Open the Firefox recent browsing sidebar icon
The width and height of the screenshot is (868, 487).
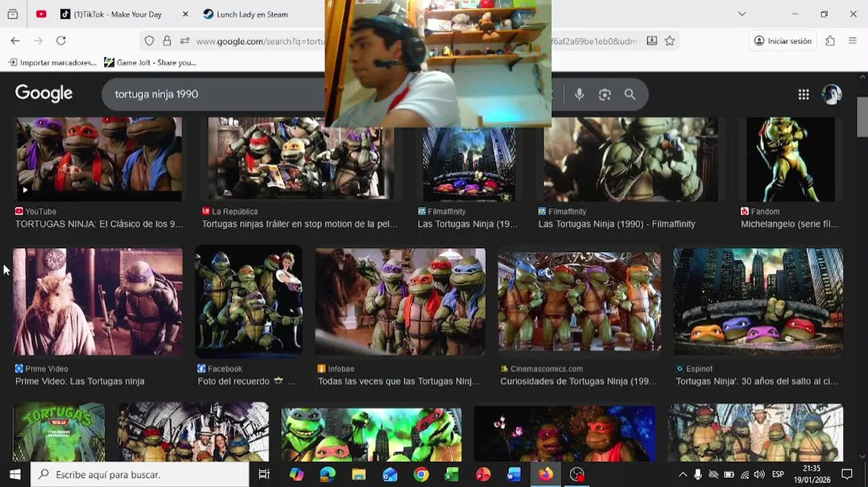tap(12, 14)
